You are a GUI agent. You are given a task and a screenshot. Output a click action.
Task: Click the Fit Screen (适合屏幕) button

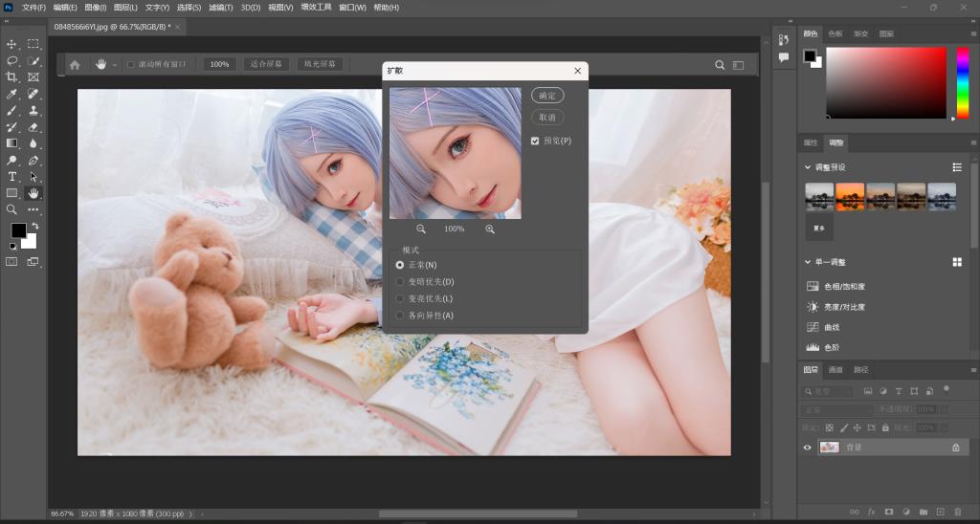[266, 64]
